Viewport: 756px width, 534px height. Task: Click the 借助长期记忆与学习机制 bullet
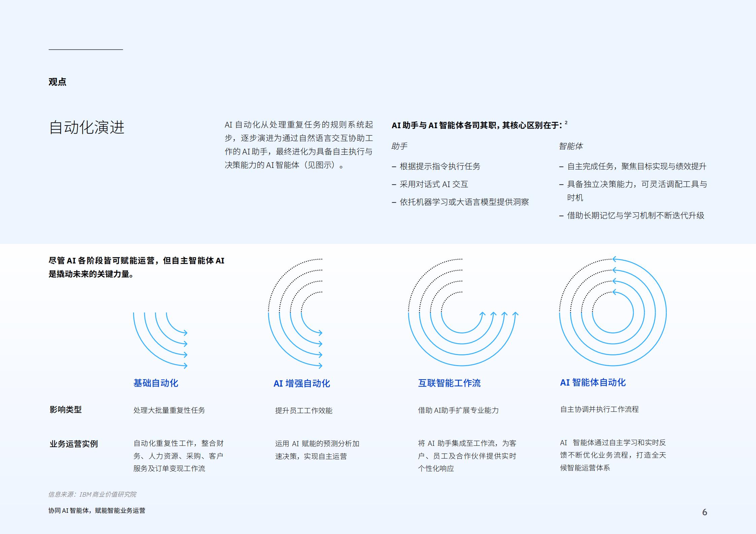(635, 215)
